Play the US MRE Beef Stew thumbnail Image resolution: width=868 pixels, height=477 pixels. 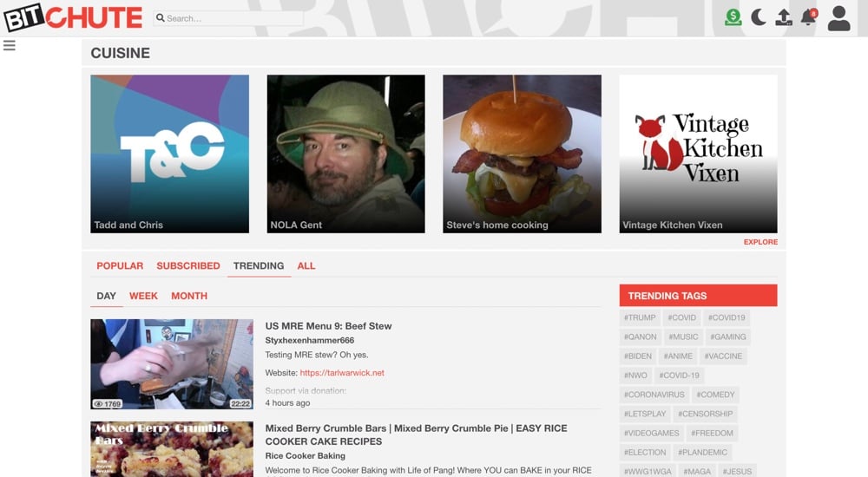172,364
